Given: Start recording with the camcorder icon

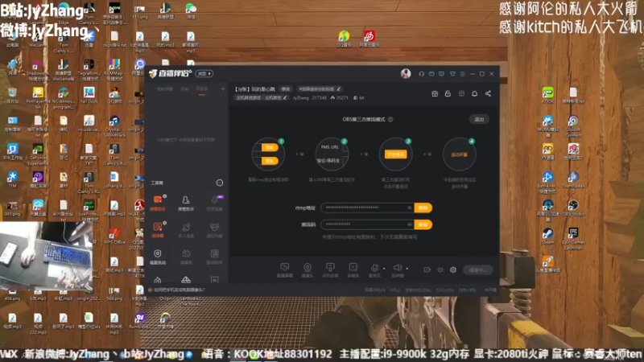Looking at the screenshot, I should point(427,269).
